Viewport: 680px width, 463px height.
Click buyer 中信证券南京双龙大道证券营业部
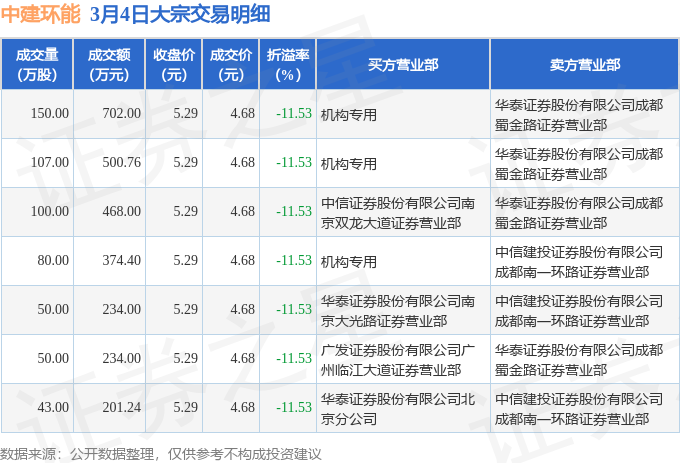pos(398,213)
